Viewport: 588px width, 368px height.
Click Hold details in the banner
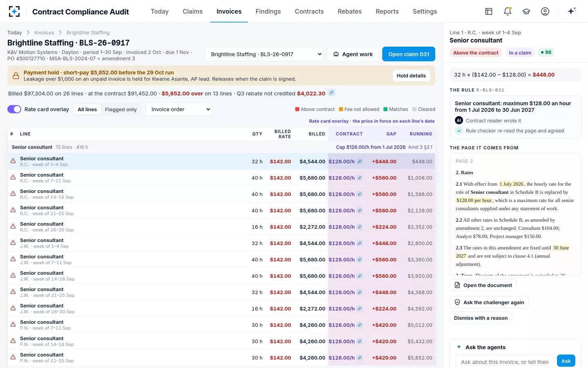pyautogui.click(x=411, y=76)
